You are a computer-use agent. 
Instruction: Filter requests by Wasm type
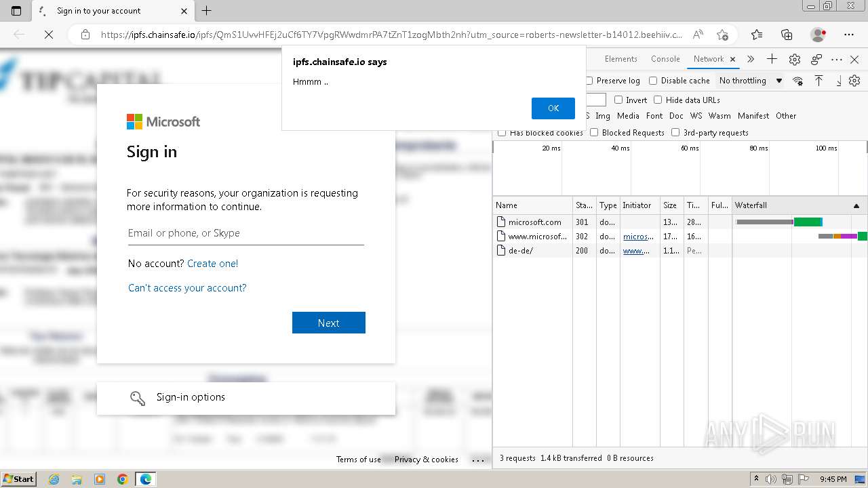719,116
